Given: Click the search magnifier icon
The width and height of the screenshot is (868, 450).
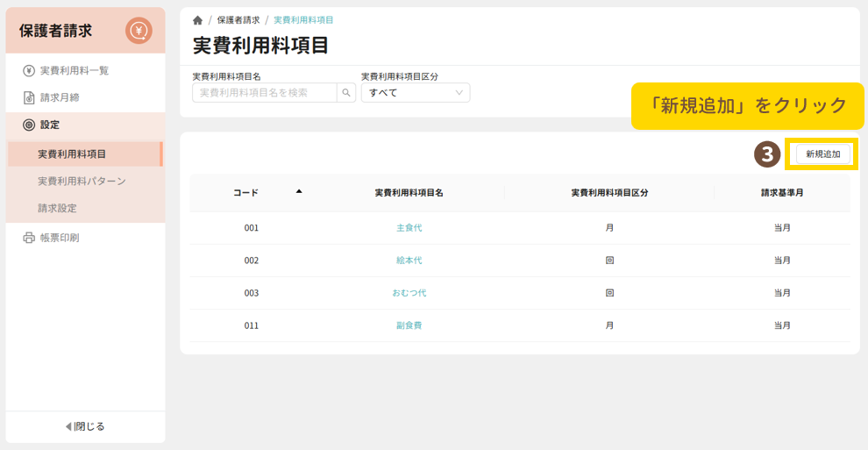Looking at the screenshot, I should [x=346, y=93].
